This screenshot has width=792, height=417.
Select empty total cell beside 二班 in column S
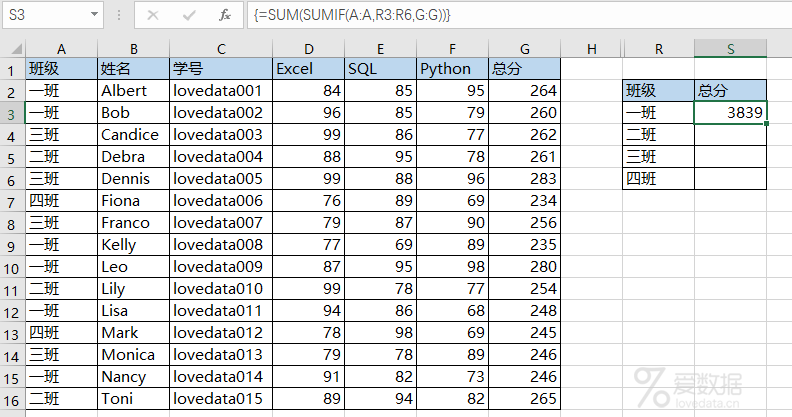coord(730,135)
